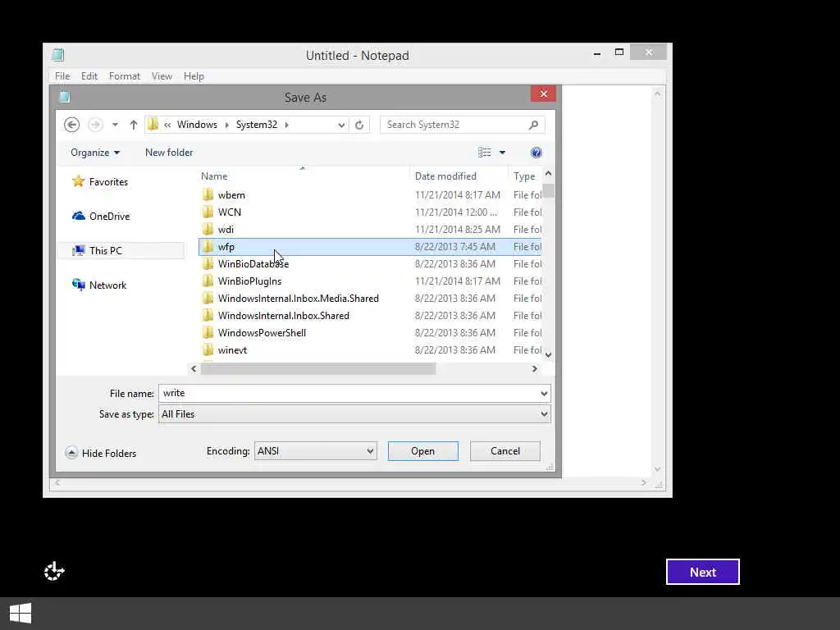Select the winevt folder
This screenshot has width=840, height=630.
(370, 349)
